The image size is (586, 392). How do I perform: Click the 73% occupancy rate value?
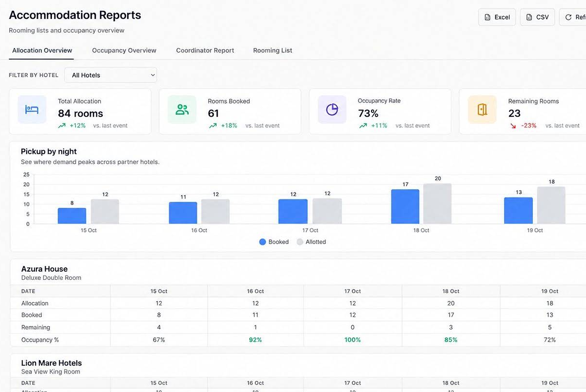click(x=368, y=113)
